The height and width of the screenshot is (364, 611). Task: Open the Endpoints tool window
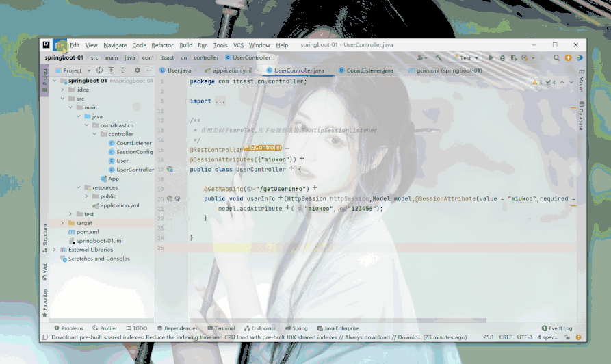coord(259,328)
